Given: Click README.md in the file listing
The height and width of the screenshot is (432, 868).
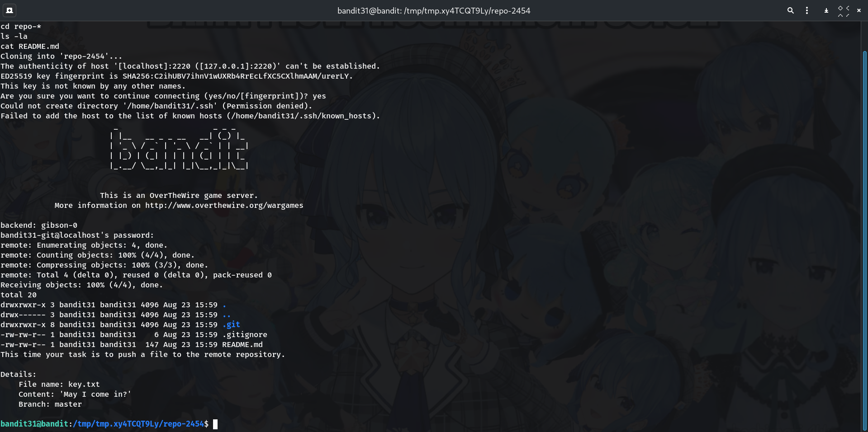Looking at the screenshot, I should click(242, 344).
